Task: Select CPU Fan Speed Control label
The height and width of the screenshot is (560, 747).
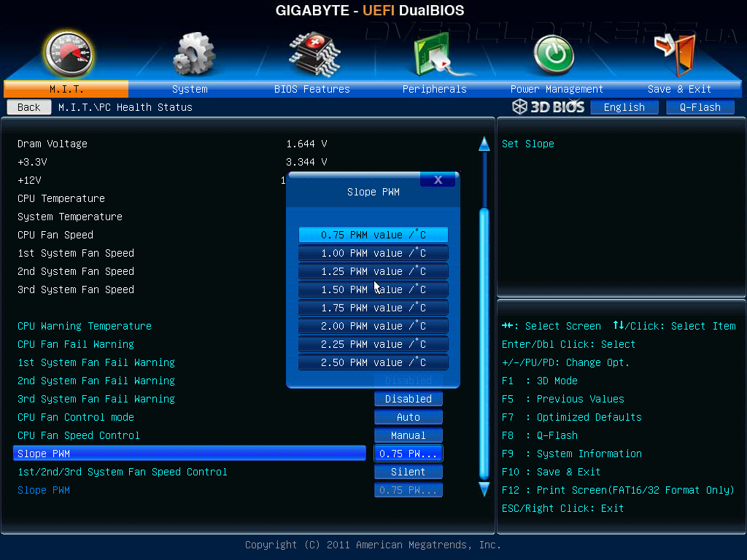Action: coord(79,435)
